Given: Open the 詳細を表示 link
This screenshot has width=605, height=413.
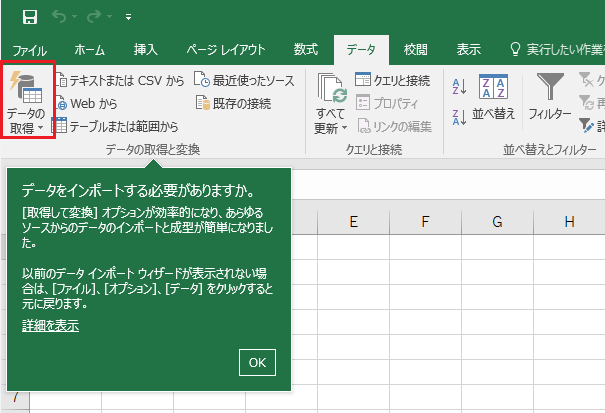Looking at the screenshot, I should pyautogui.click(x=51, y=326).
